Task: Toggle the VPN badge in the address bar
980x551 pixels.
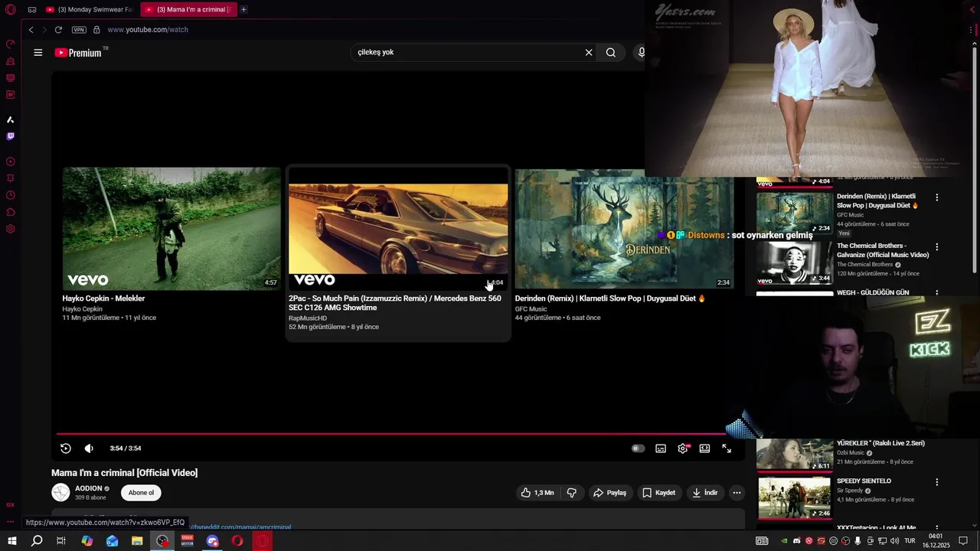Action: (x=79, y=30)
